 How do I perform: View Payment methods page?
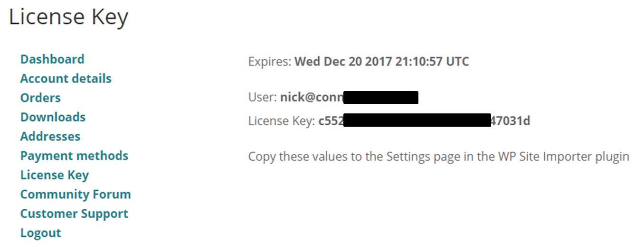tap(74, 156)
